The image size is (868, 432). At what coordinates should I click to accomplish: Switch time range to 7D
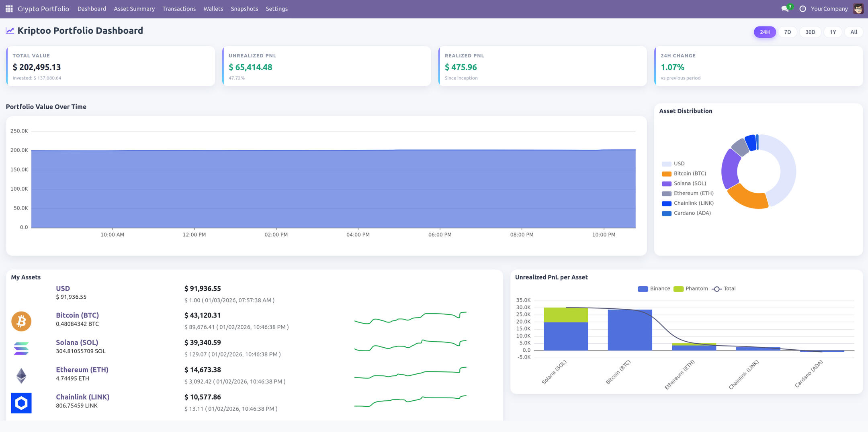(787, 32)
